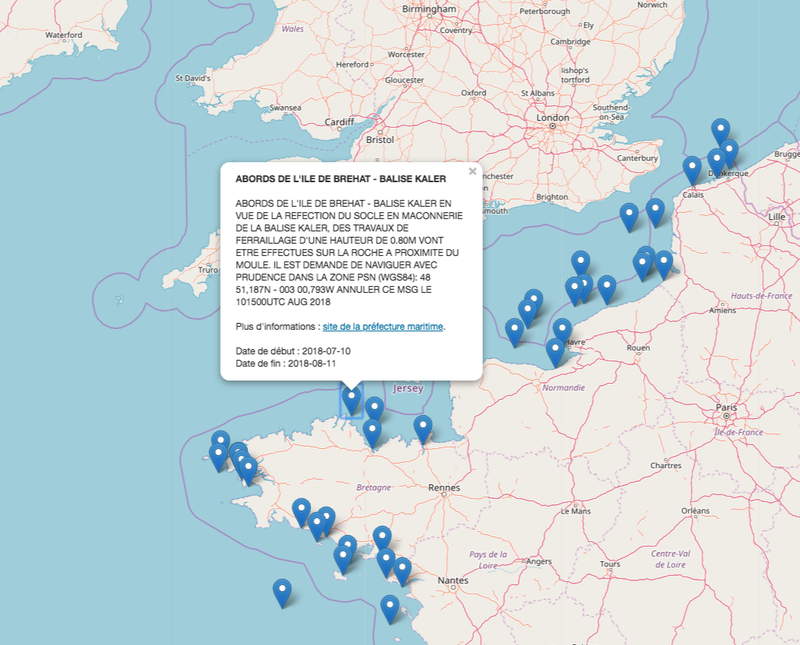800x645 pixels.
Task: Select the mid-Channel marker nearest Brighton
Action: [x=629, y=217]
